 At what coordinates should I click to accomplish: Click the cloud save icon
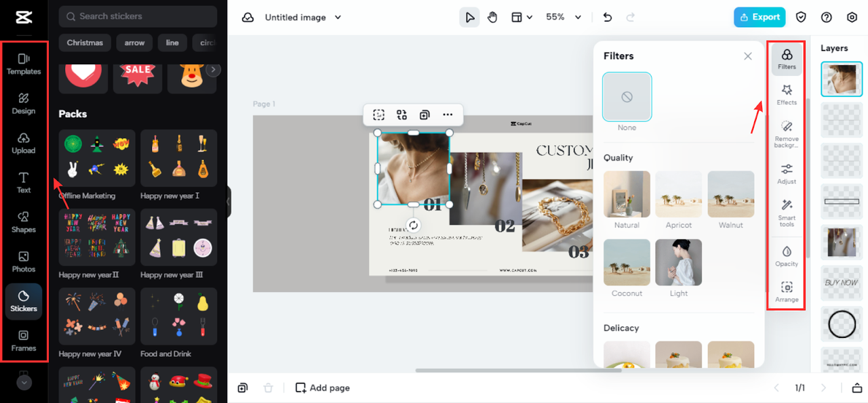click(248, 17)
